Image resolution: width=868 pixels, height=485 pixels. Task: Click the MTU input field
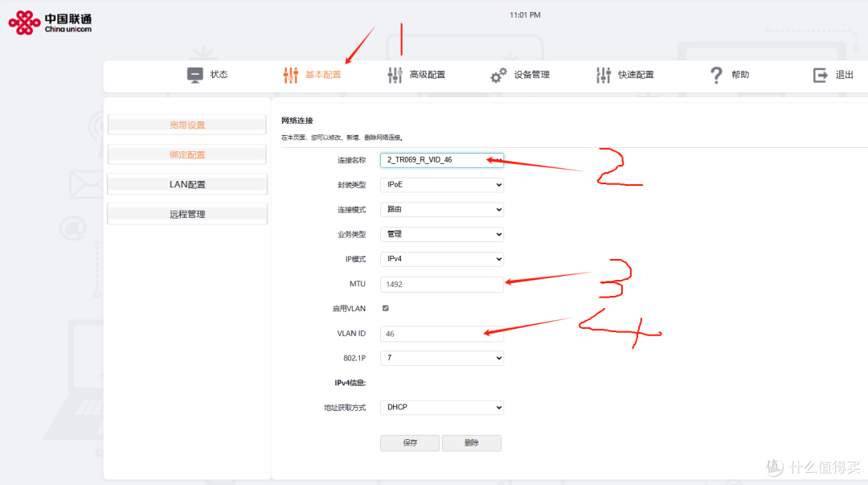pos(442,285)
